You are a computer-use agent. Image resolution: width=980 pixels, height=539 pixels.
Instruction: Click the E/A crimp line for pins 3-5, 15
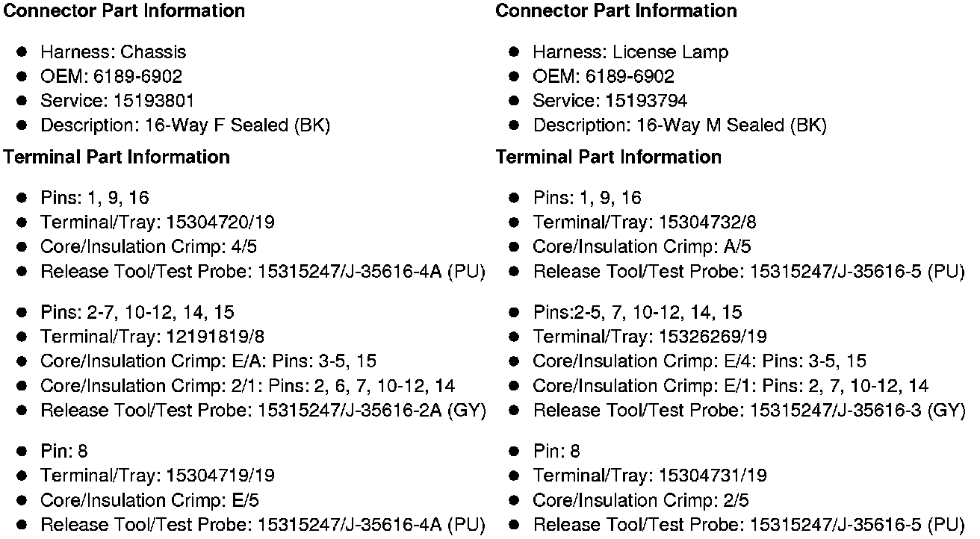click(208, 361)
